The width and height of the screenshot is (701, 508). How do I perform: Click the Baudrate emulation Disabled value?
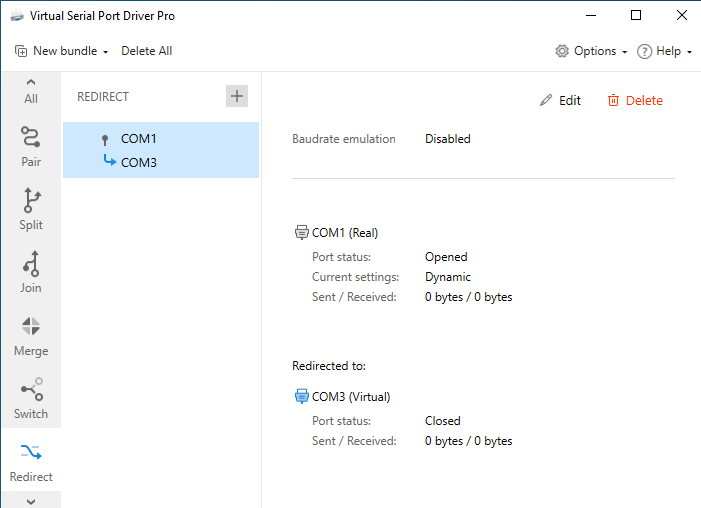coord(448,139)
